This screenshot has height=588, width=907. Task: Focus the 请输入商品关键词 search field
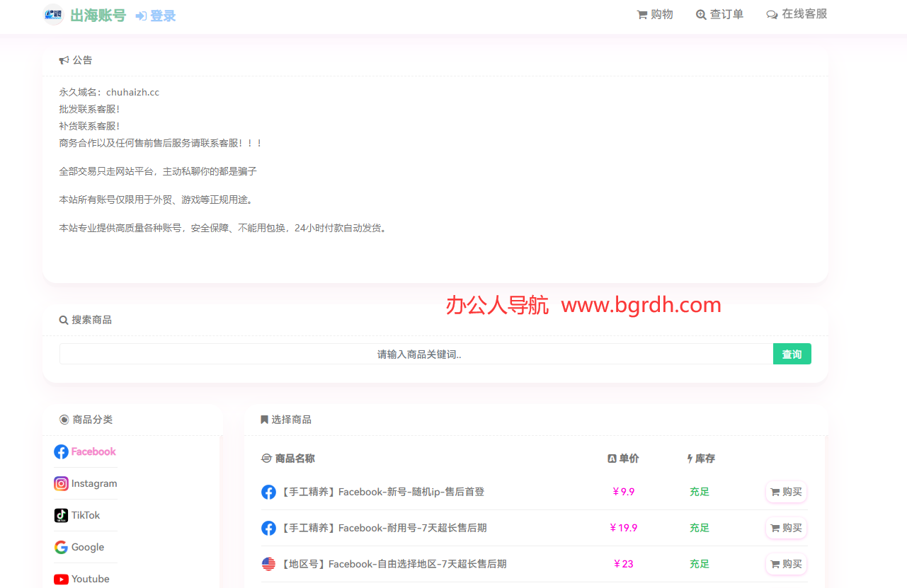(416, 354)
